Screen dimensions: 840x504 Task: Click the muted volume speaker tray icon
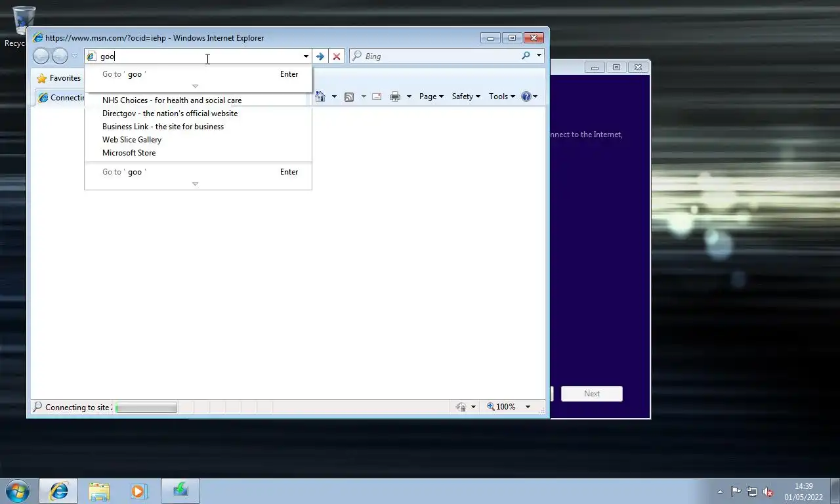click(x=768, y=492)
